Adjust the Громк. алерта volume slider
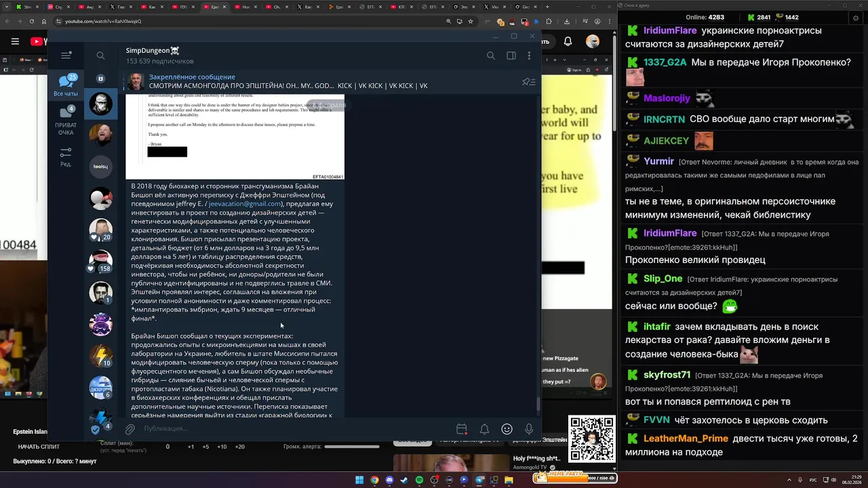The height and width of the screenshot is (488, 868). [352, 447]
